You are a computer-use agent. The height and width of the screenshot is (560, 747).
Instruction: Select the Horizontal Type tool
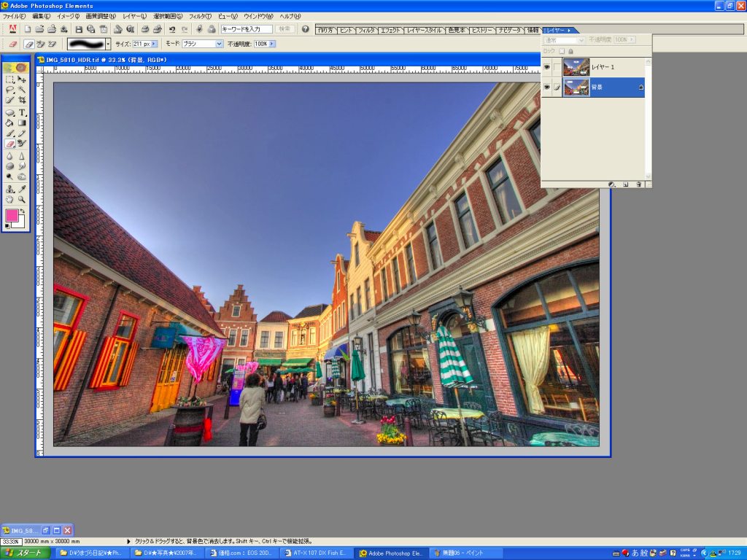pos(22,112)
